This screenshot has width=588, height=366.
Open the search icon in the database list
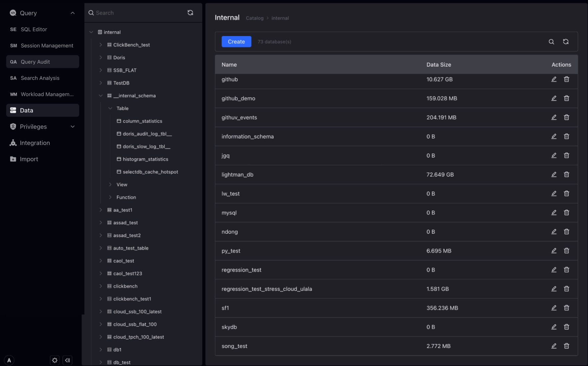551,42
